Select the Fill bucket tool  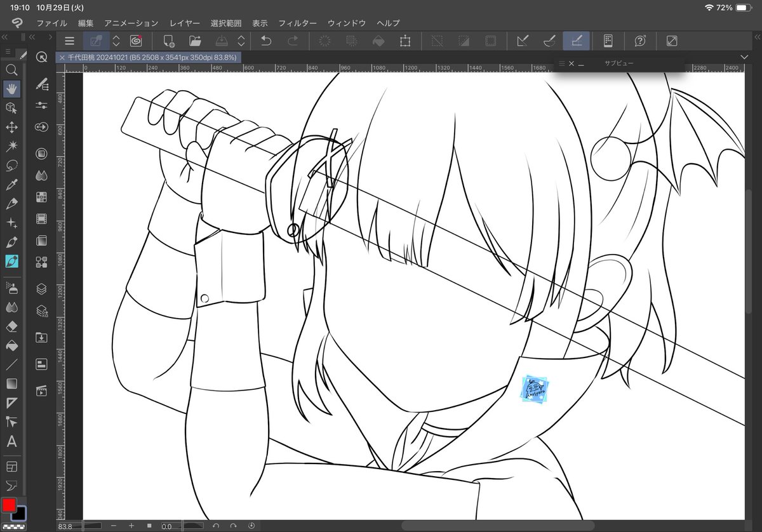tap(11, 345)
